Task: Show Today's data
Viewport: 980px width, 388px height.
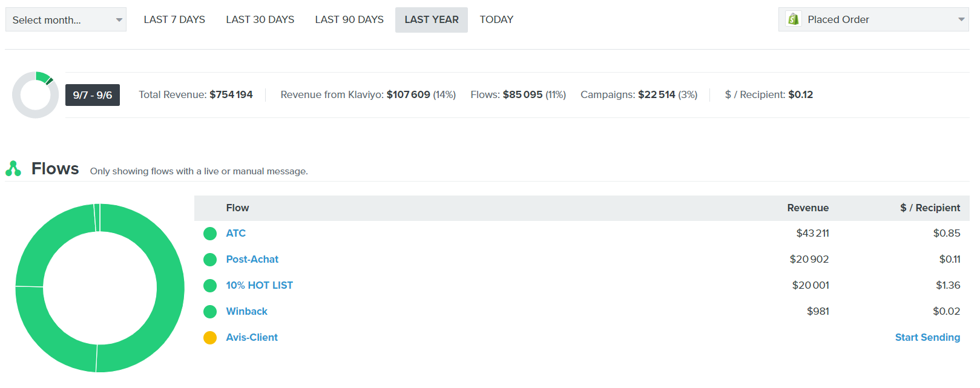Action: pos(496,19)
